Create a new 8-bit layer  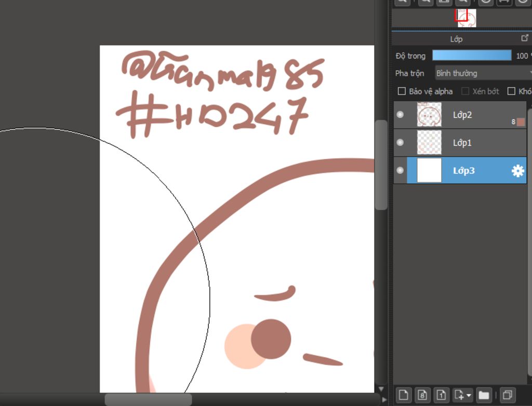pyautogui.click(x=422, y=395)
